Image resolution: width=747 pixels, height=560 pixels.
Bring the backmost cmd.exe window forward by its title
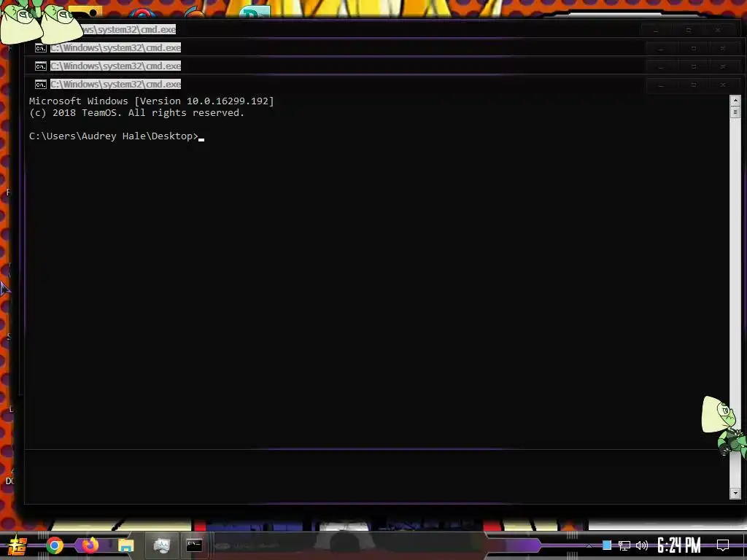tap(128, 29)
